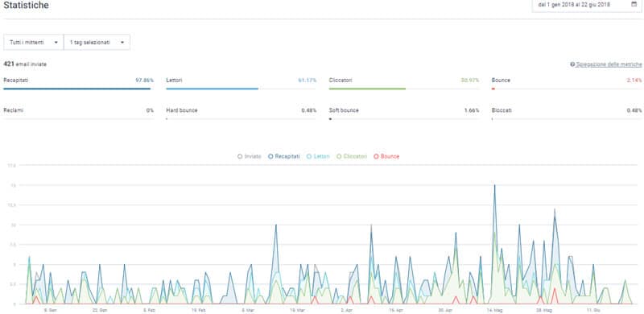This screenshot has height=314, width=644.
Task: Open the date range calendar icon
Action: (x=634, y=5)
